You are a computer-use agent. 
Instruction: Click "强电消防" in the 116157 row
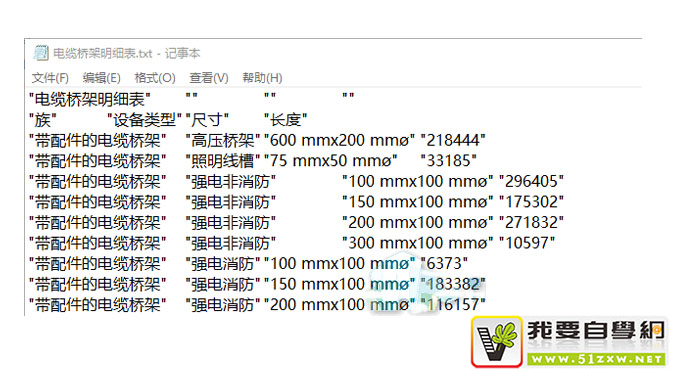click(x=223, y=305)
